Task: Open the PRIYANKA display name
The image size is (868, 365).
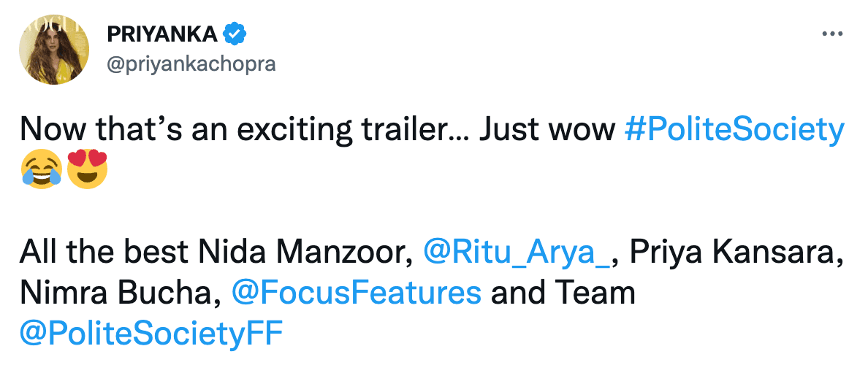Action: point(162,34)
